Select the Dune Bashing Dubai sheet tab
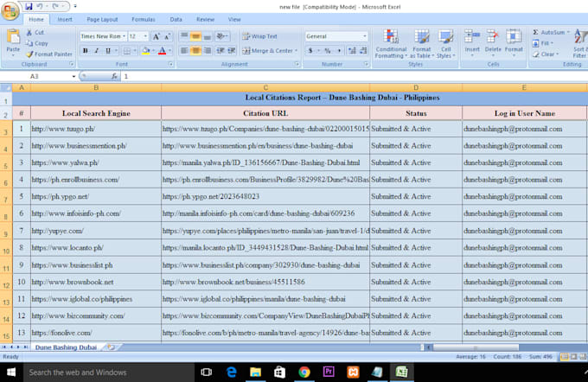 click(65, 347)
